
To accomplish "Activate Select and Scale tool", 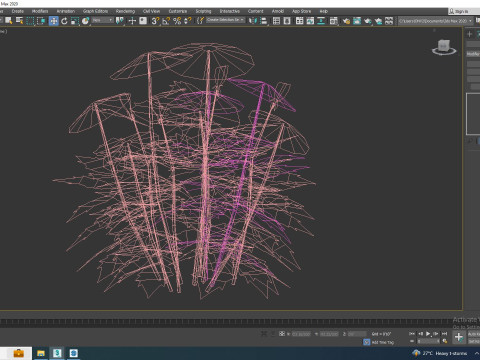I will (75, 21).
